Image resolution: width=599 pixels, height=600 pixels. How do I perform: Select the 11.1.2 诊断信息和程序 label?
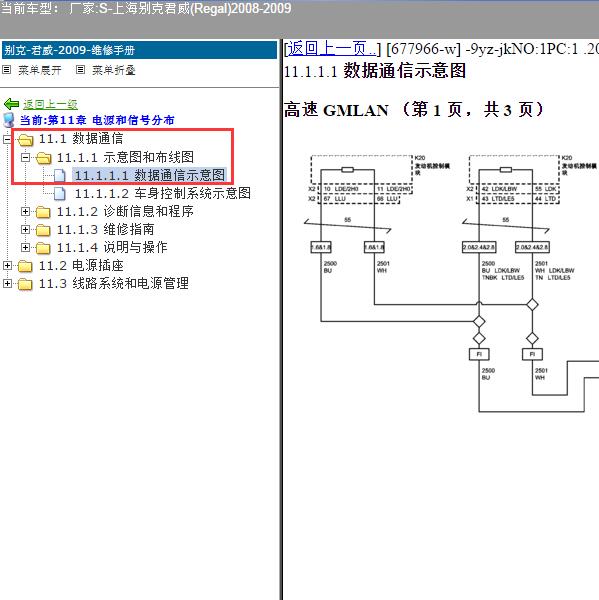tap(125, 211)
